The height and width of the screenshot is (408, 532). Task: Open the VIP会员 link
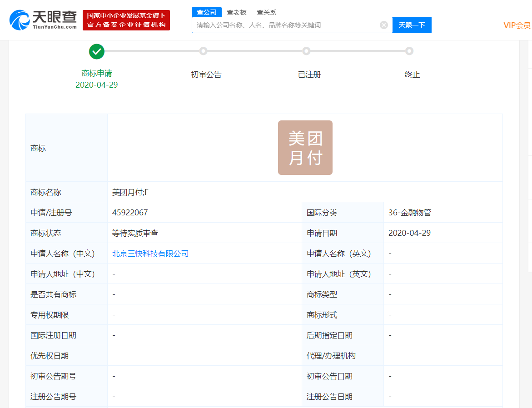tap(517, 25)
